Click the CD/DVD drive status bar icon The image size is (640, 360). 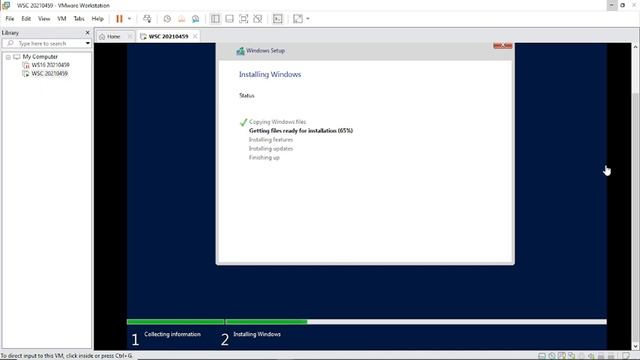552,356
